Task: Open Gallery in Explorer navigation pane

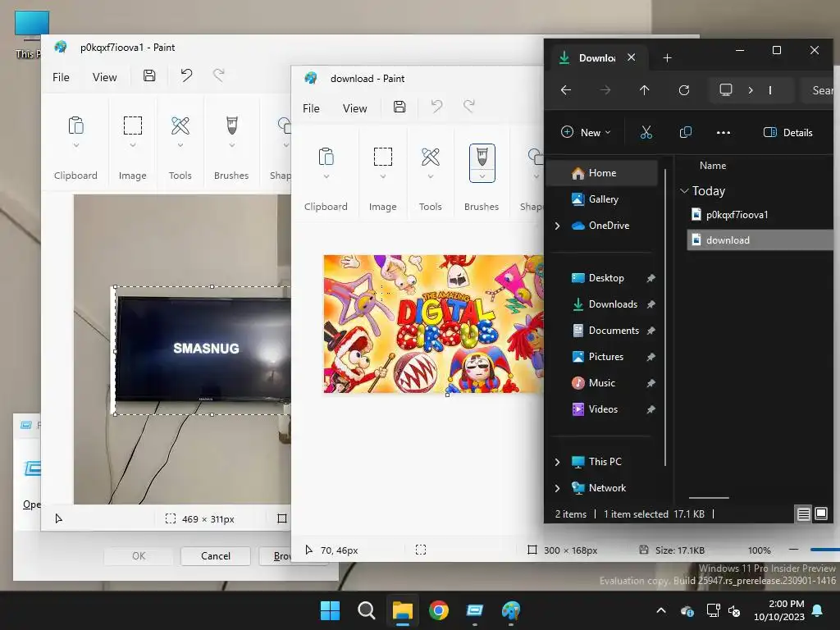Action: tap(603, 199)
